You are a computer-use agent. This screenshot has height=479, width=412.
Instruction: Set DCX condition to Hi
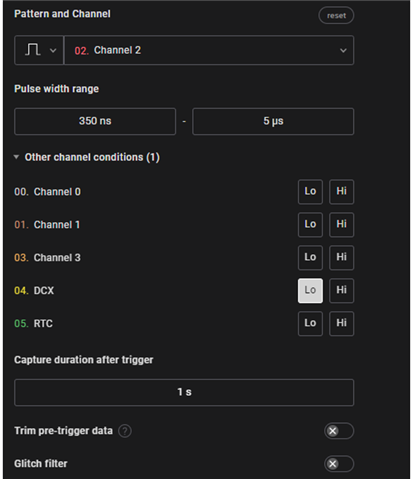(x=341, y=290)
